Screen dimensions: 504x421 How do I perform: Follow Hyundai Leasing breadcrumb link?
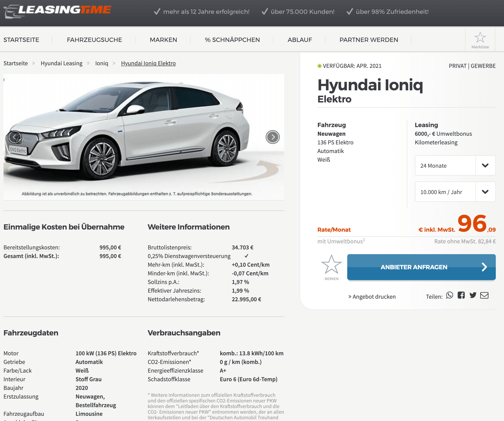tap(62, 63)
